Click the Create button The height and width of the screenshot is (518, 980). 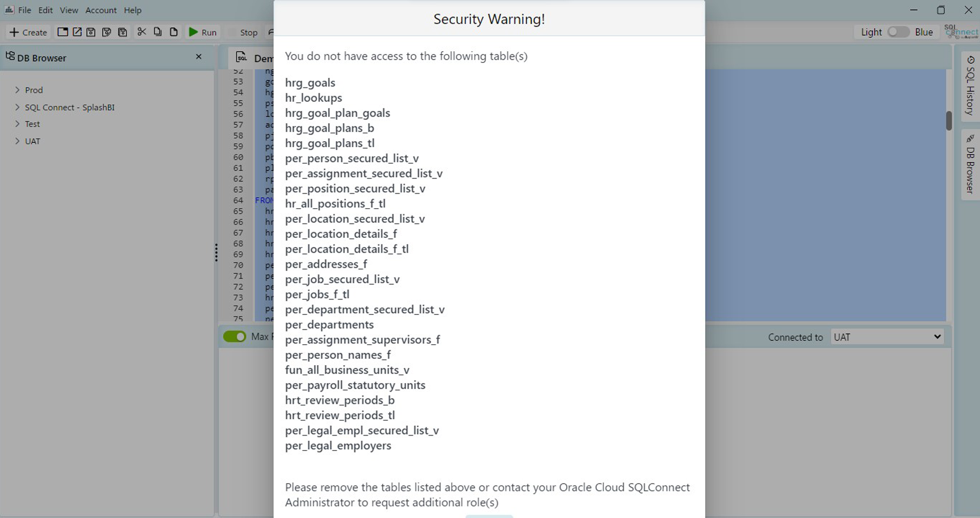(28, 32)
